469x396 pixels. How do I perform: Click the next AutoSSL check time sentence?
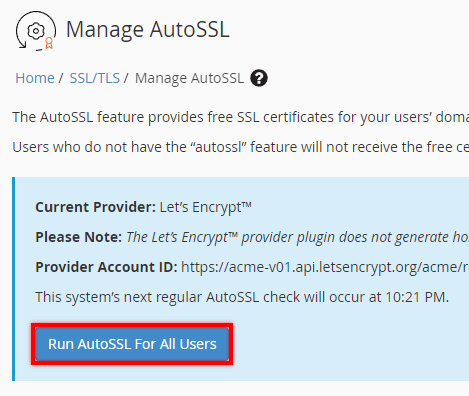[x=242, y=297]
